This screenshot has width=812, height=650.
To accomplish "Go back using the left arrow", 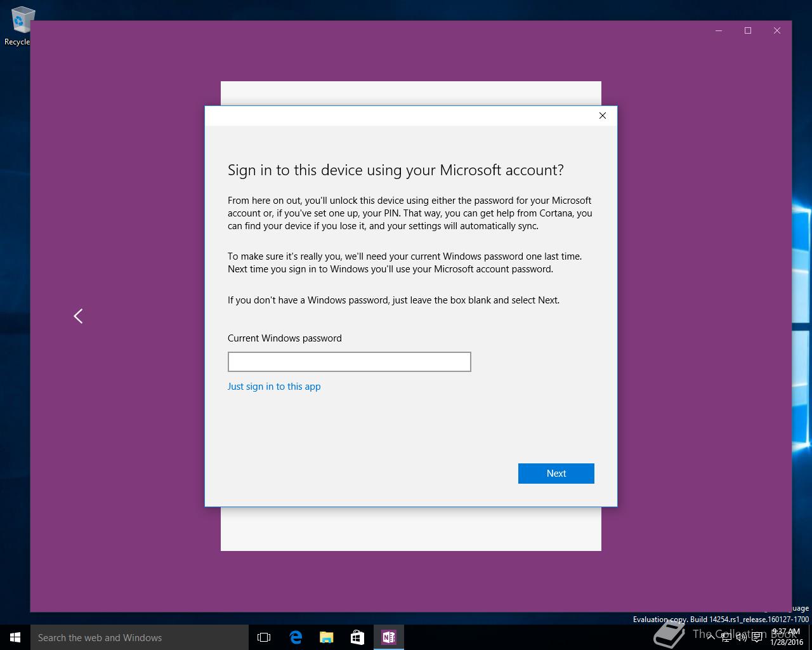I will tap(78, 316).
